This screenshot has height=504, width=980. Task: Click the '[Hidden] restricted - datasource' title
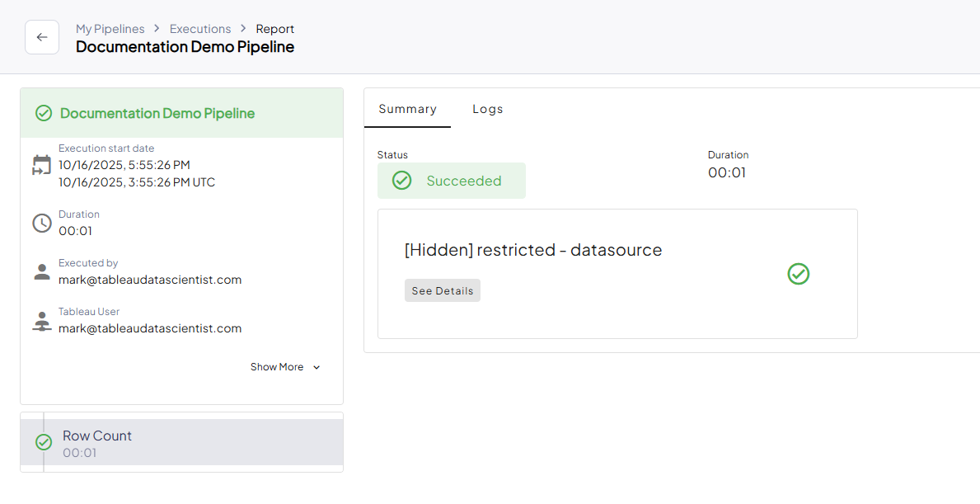[x=533, y=250]
